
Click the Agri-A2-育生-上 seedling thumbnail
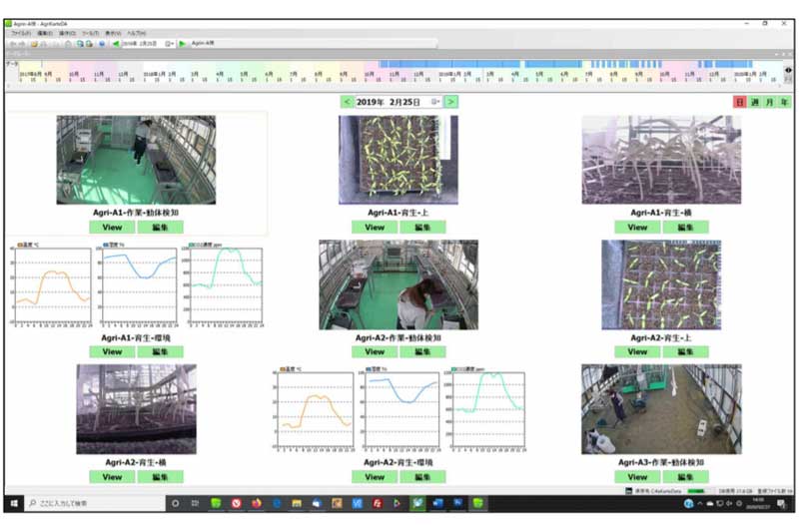[x=661, y=284]
